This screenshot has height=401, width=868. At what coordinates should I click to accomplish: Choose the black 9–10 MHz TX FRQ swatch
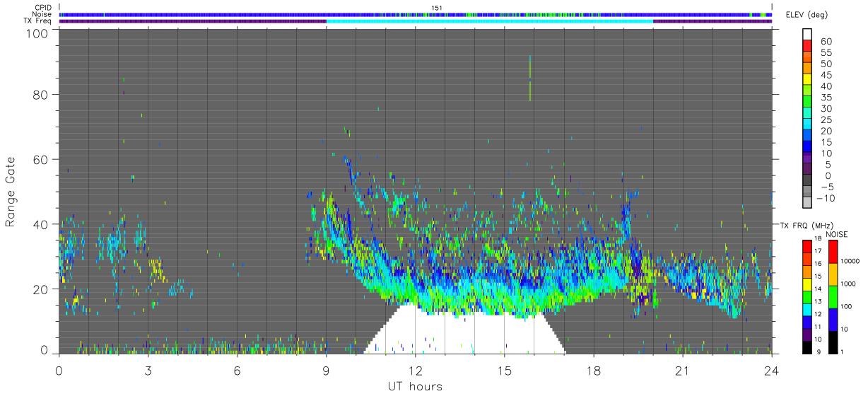point(807,346)
